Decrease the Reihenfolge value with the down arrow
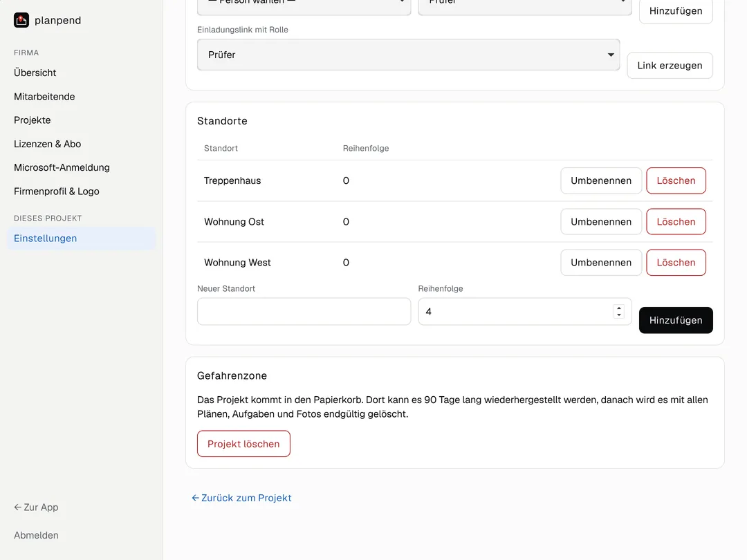Screen dimensions: 747x560 [x=619, y=315]
